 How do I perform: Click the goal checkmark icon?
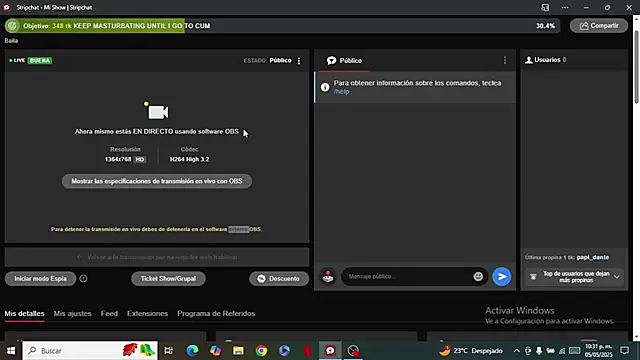click(13, 26)
